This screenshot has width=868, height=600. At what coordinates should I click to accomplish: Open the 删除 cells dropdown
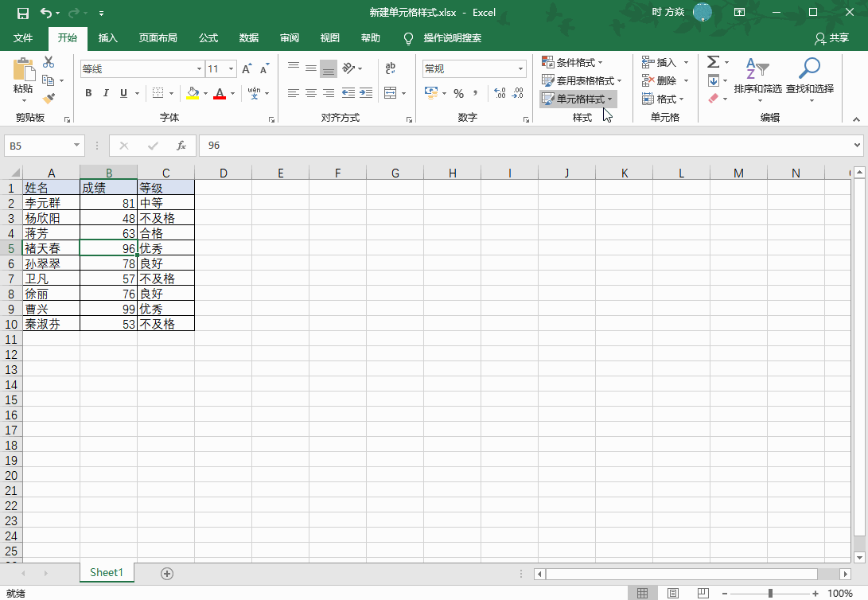click(x=686, y=81)
